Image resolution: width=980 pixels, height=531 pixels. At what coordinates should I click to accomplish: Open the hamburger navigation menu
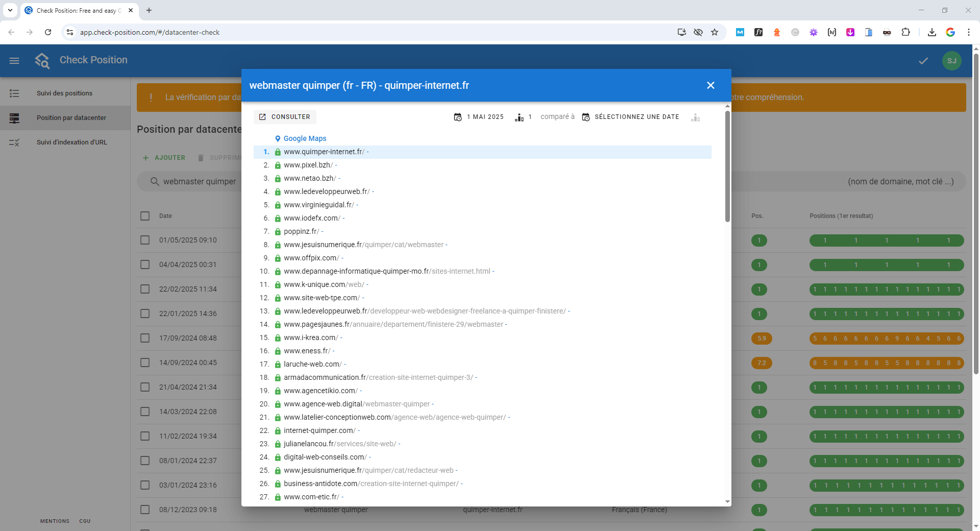coord(14,61)
